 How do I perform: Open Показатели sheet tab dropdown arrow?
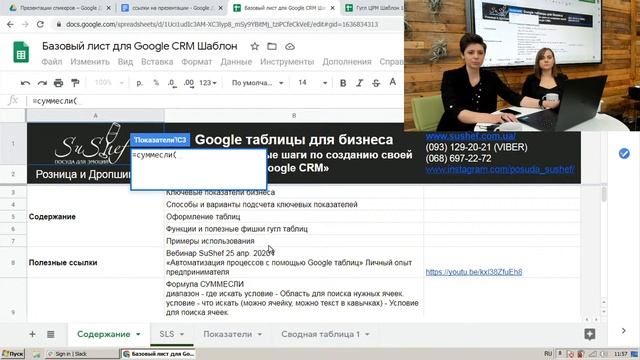click(260, 334)
